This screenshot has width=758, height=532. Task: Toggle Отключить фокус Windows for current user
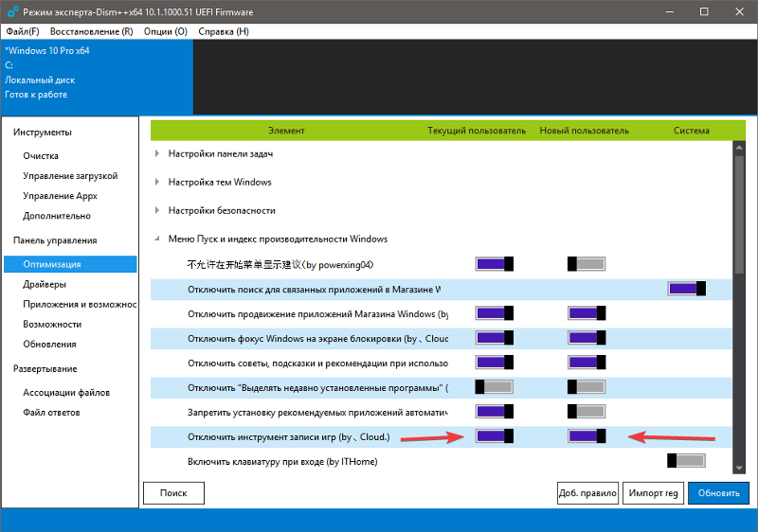coord(494,338)
